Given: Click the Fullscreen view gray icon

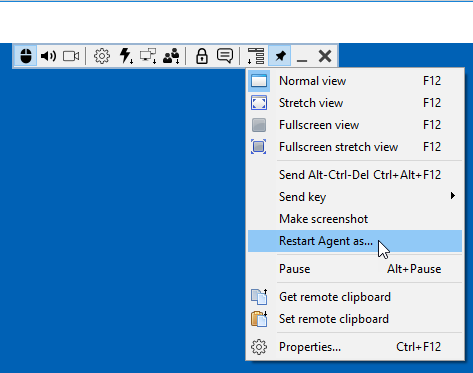Looking at the screenshot, I should tap(259, 125).
